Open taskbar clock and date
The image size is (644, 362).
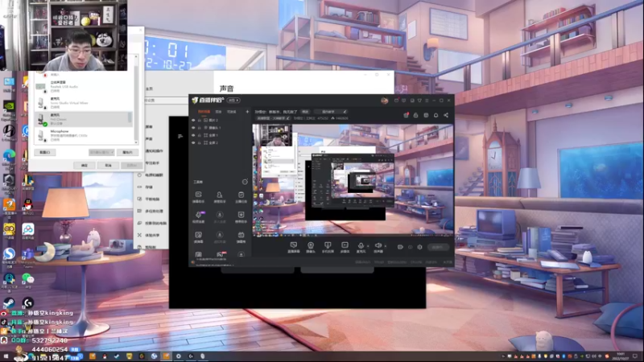click(621, 356)
